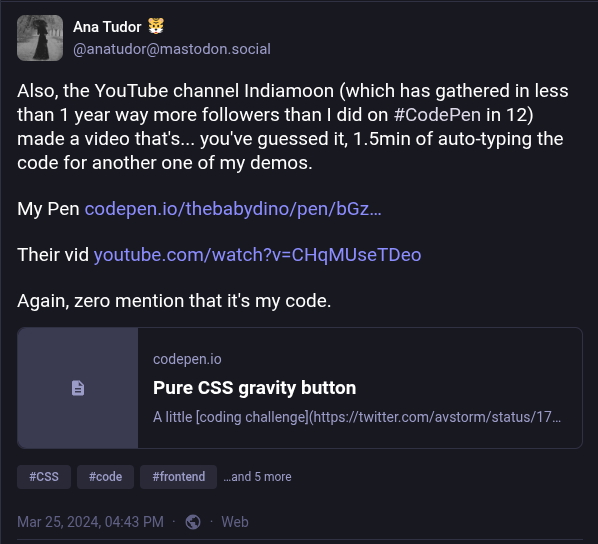Click the coding challenge description in the card
Image resolution: width=598 pixels, height=544 pixels.
click(357, 417)
